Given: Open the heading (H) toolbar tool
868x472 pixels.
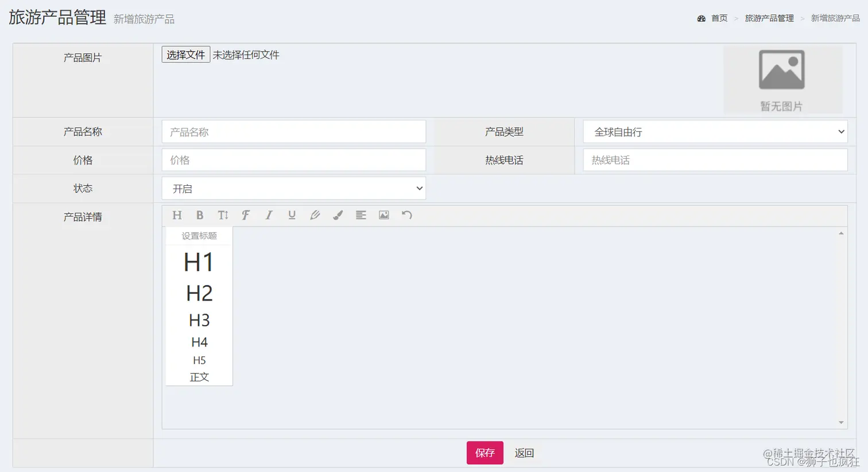Looking at the screenshot, I should (177, 215).
